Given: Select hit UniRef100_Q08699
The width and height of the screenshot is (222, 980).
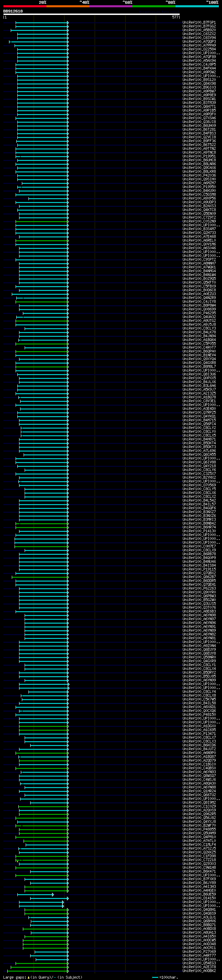Looking at the screenshot, I should 199,309.
